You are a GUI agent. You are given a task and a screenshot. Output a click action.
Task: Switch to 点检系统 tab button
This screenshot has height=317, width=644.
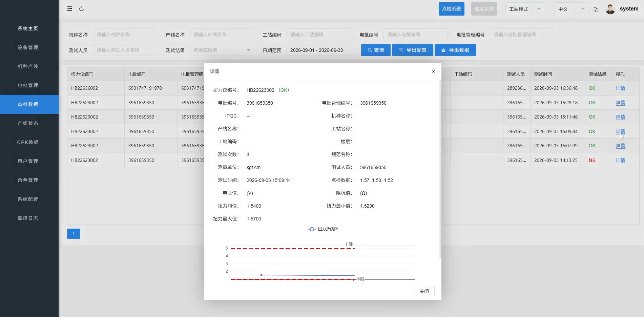452,9
